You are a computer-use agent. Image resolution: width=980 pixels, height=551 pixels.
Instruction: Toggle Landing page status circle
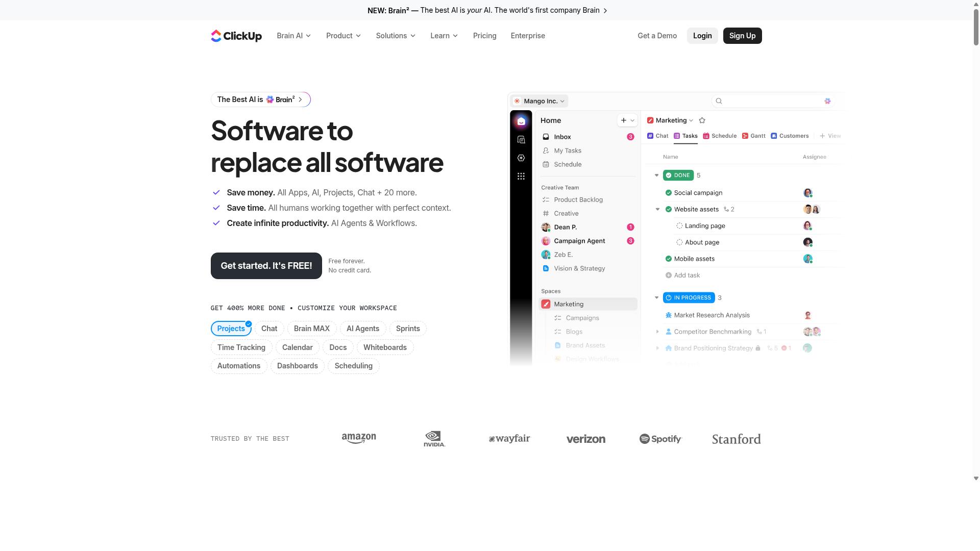coord(679,226)
